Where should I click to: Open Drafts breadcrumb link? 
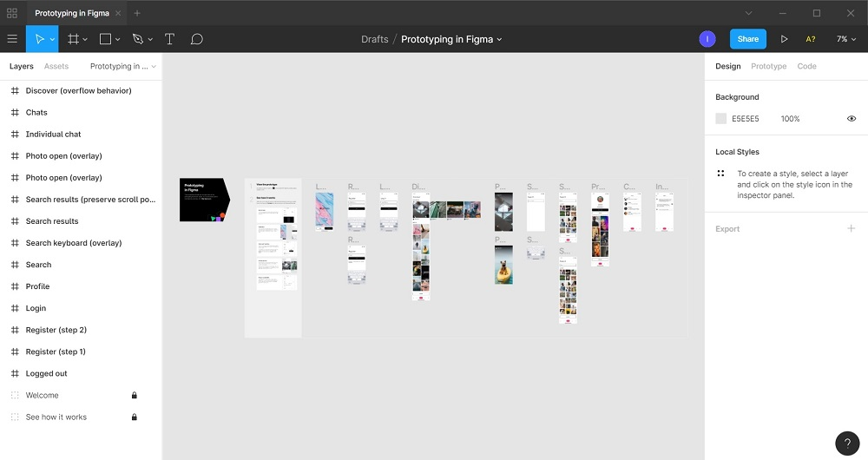pyautogui.click(x=375, y=39)
